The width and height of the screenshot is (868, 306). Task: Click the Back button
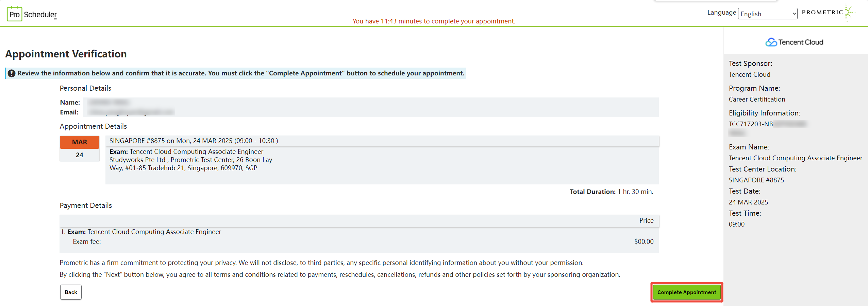coord(71,292)
